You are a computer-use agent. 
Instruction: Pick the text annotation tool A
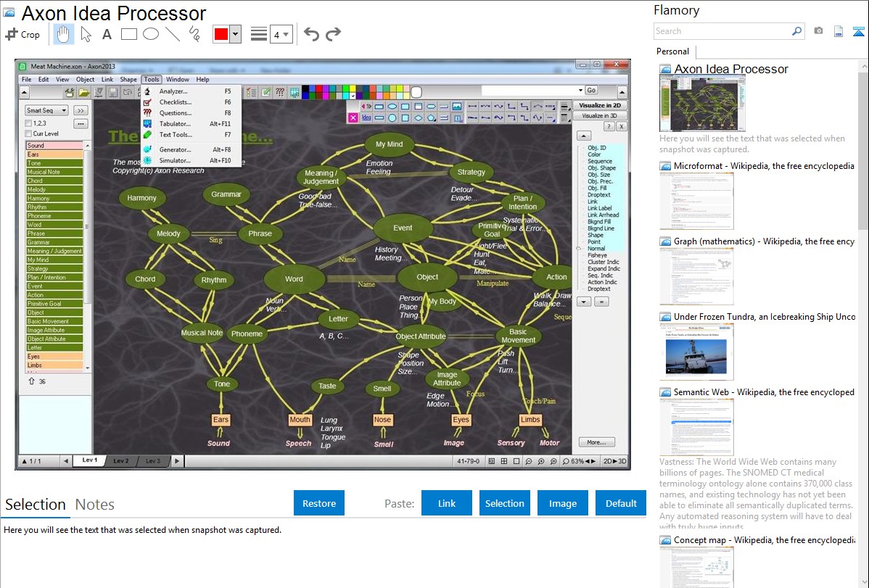click(x=107, y=34)
